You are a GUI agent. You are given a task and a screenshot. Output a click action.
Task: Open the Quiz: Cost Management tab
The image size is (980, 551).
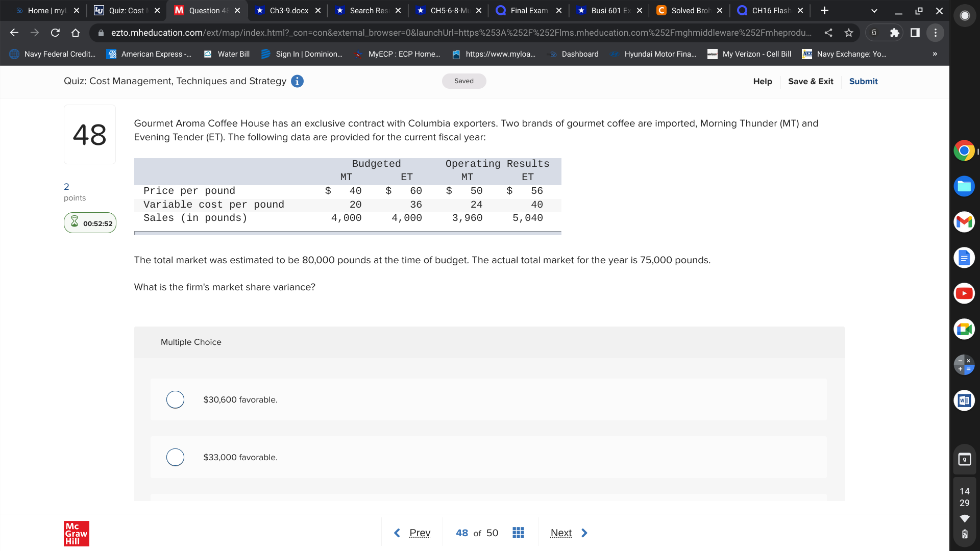tap(123, 10)
